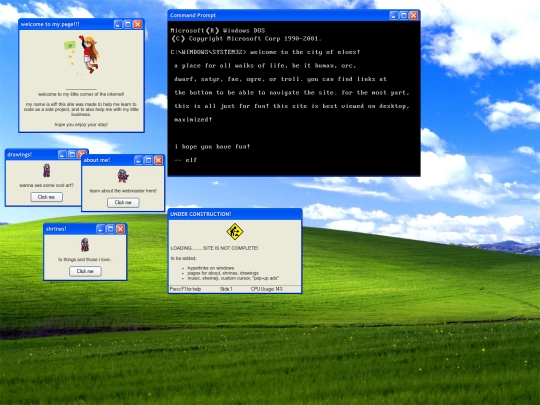
Task: Maximize the drawings! window
Action: pyautogui.click(x=72, y=154)
